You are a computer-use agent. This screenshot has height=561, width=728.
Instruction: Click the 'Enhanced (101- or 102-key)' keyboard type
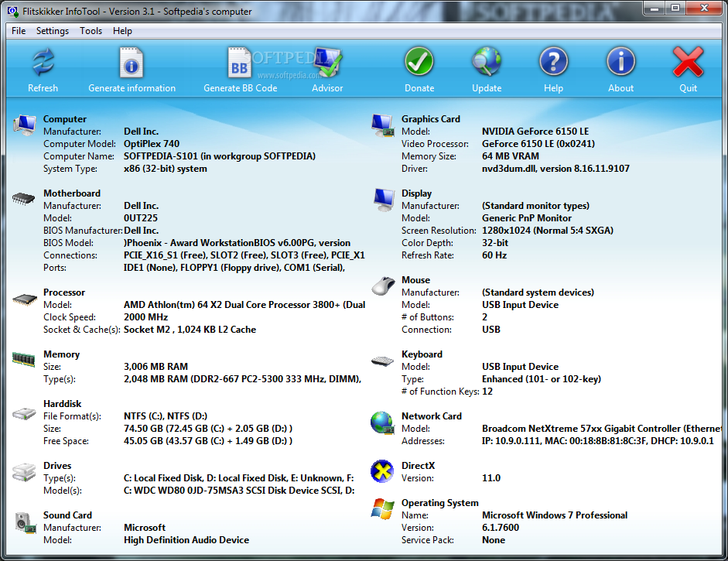(x=542, y=379)
